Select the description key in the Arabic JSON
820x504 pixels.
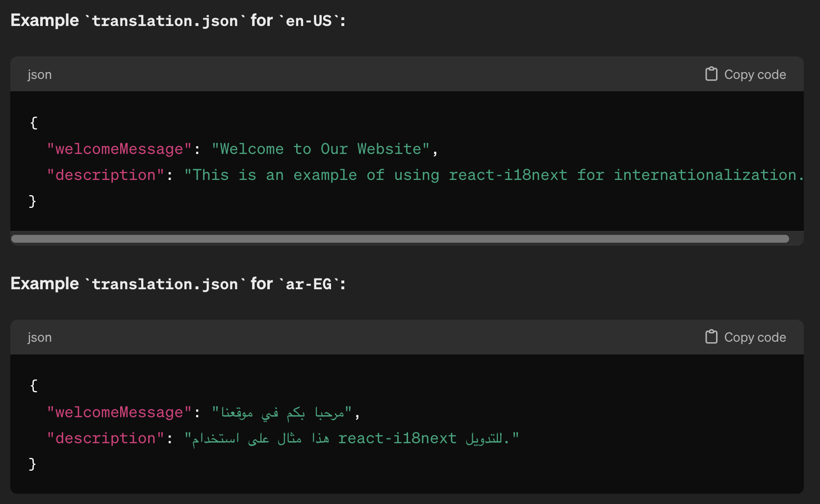tap(104, 438)
